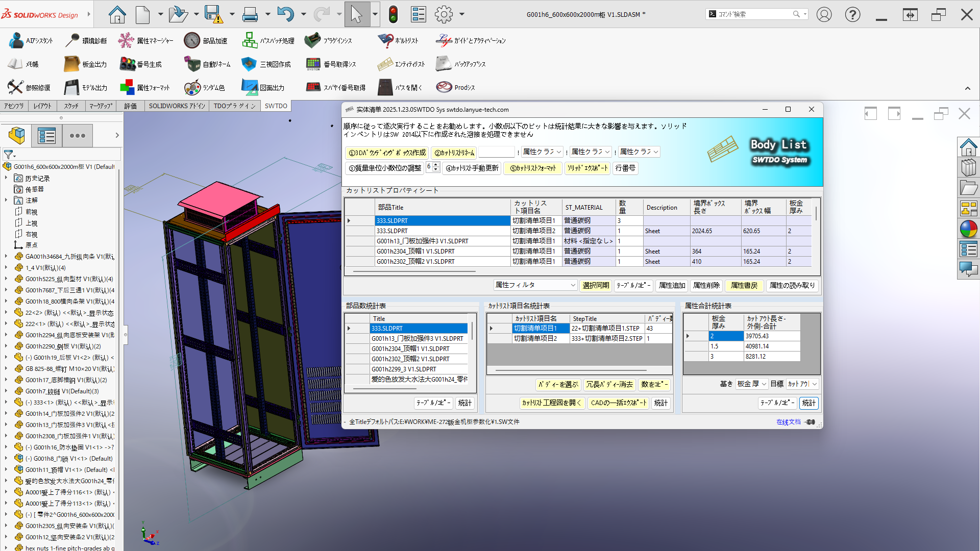Image resolution: width=980 pixels, height=551 pixels.
Task: Launch the 三視図作成 three-view creation tool
Action: pyautogui.click(x=249, y=64)
